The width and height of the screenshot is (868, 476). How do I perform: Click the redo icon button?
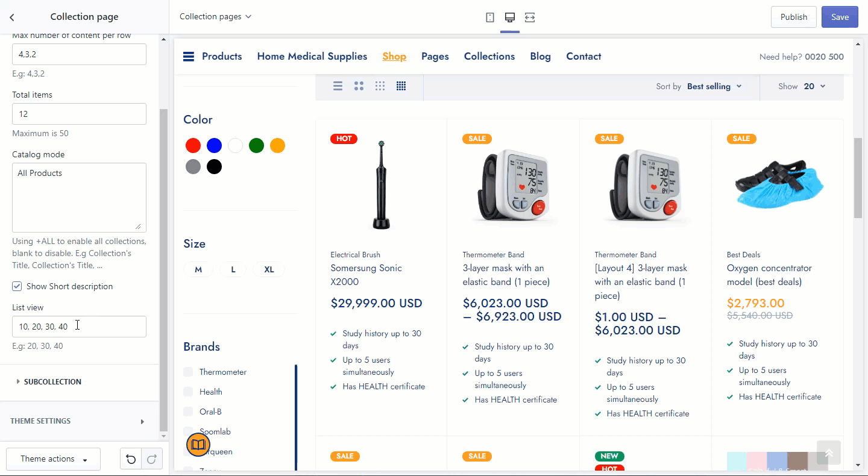[x=152, y=459]
